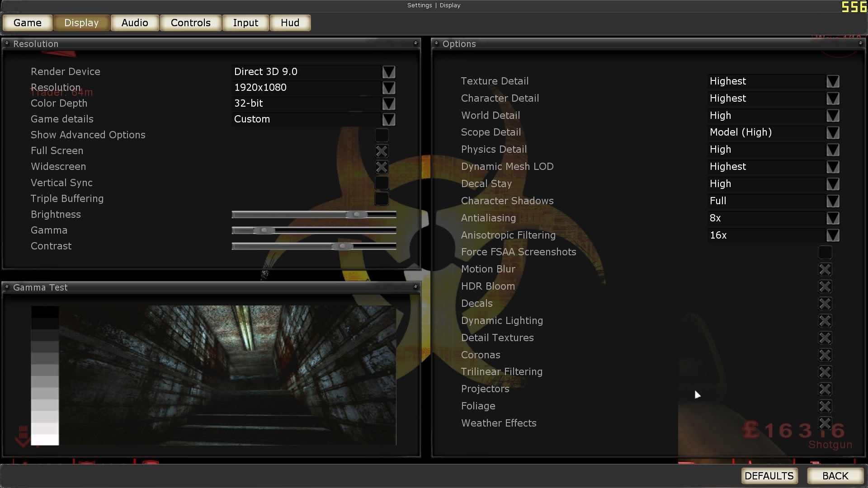
Task: Click the Gamma Test preview image
Action: pos(227,375)
